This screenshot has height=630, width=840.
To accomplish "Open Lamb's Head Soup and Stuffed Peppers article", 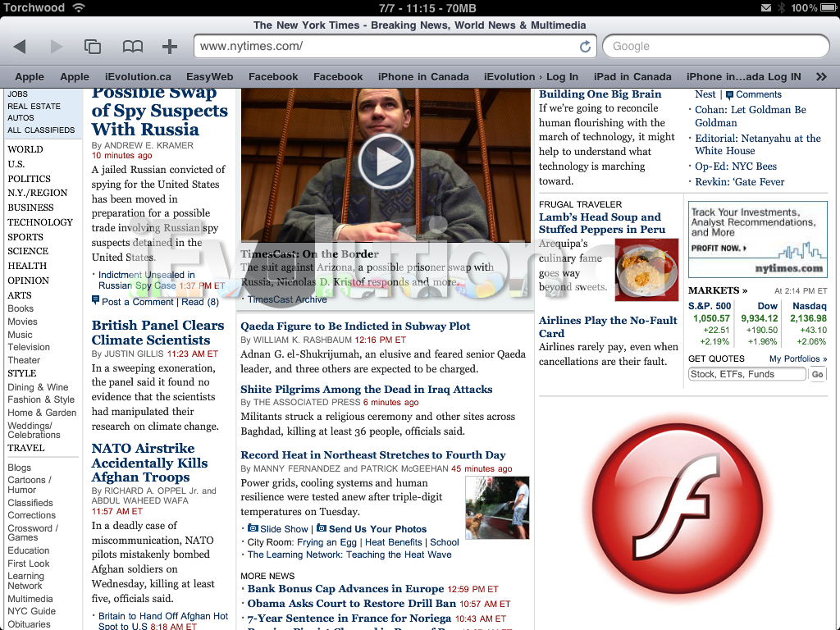I will pyautogui.click(x=602, y=223).
